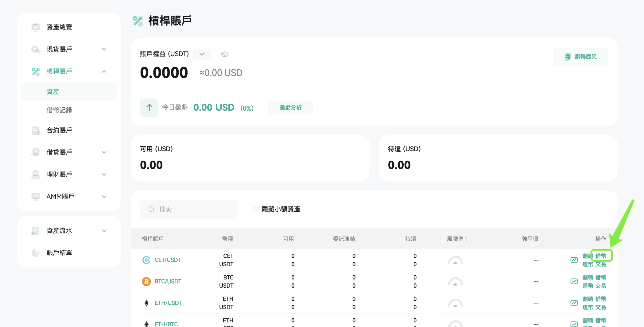Select the 資產 submenu item
The height and width of the screenshot is (327, 644).
53,91
